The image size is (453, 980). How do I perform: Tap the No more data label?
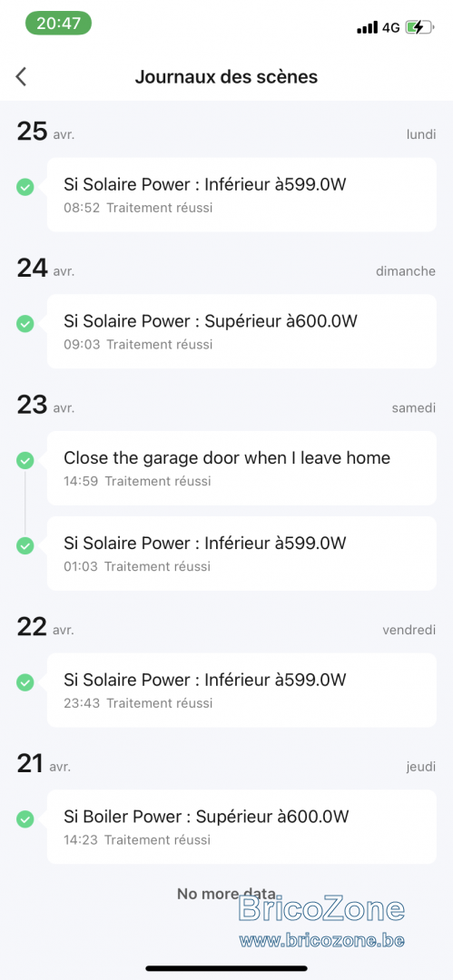(227, 893)
